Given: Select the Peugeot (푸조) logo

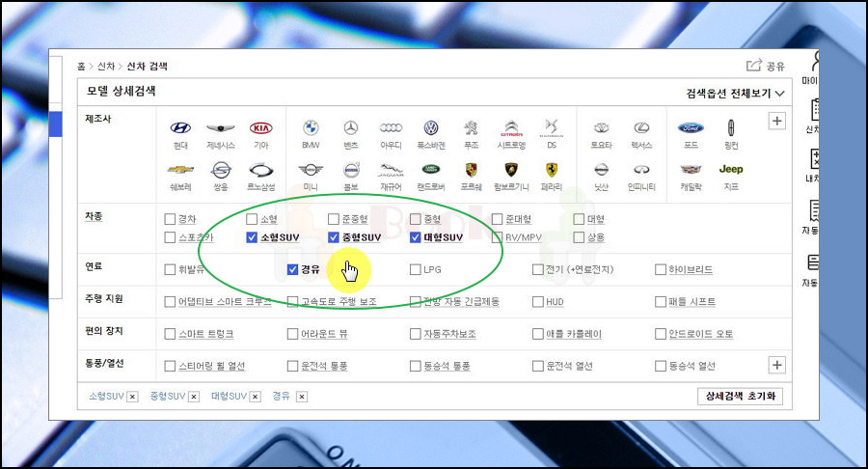Looking at the screenshot, I should click(471, 128).
